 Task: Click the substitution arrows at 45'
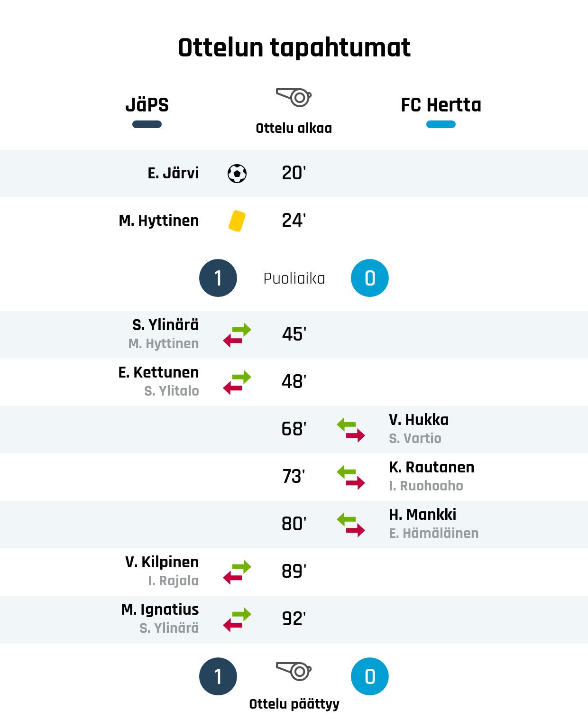tap(237, 335)
